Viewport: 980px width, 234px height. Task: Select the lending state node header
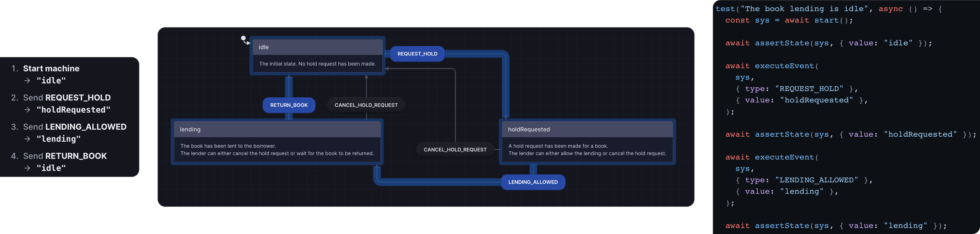(x=277, y=130)
